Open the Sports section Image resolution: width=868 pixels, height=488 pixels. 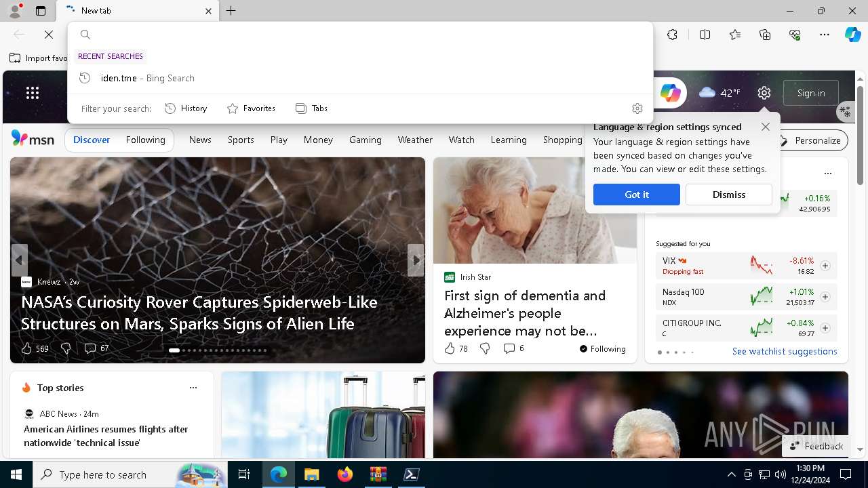[241, 140]
